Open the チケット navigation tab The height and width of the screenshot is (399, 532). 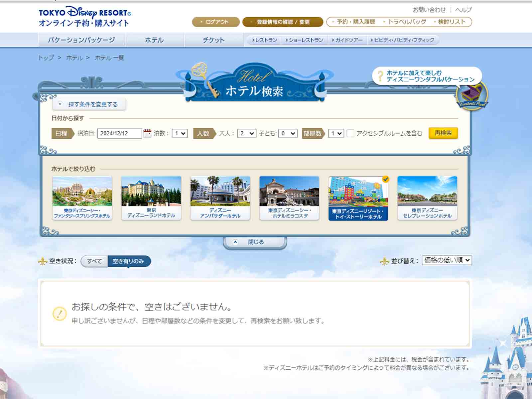point(213,40)
